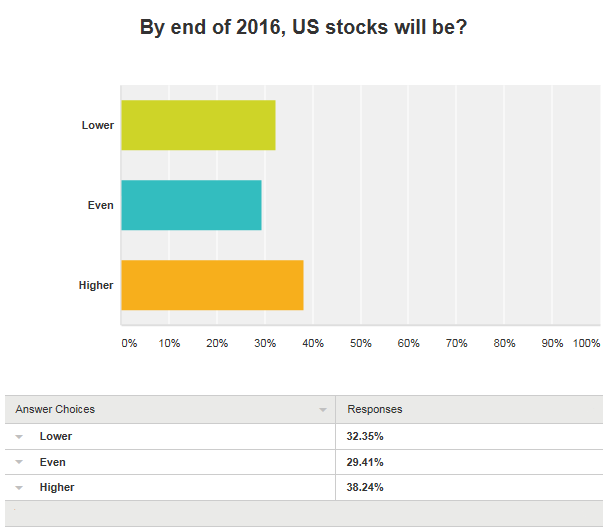Expand the Higher row dropdown arrow
The width and height of the screenshot is (607, 532).
pos(19,487)
